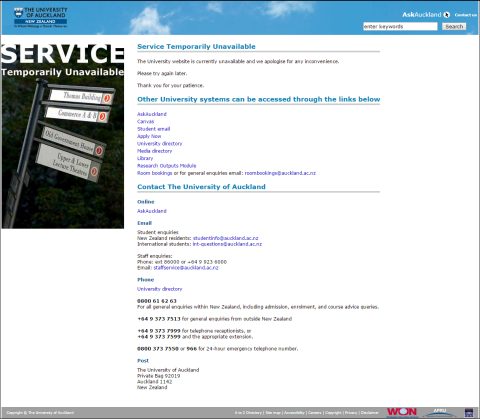This screenshot has height=419, width=480.
Task: Open the Copyright footer link
Action: 333,413
